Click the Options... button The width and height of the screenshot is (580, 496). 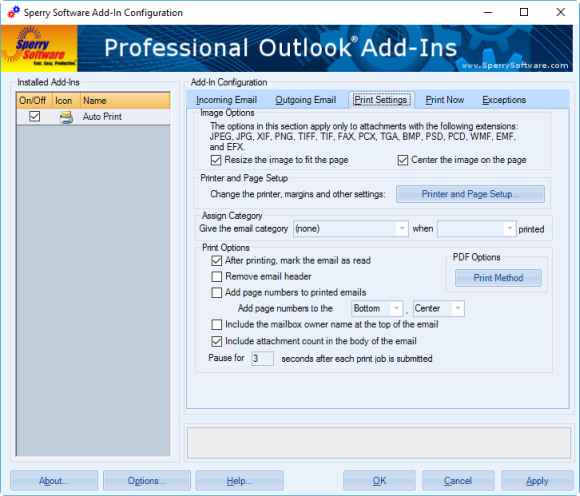(147, 480)
